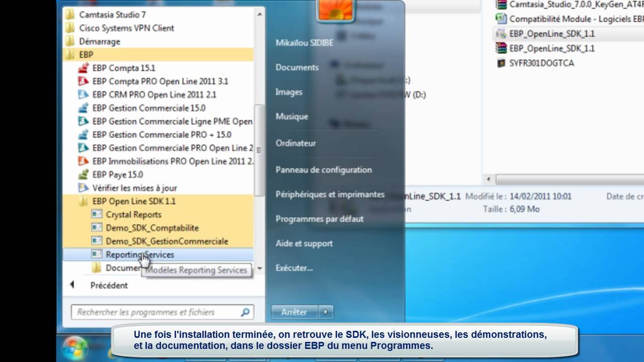This screenshot has height=362, width=644.
Task: Click the Demo_SDK_GestionCommerciale shortcut icon
Action: tap(97, 241)
